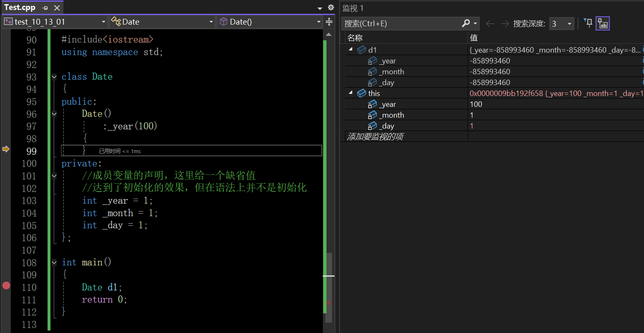The width and height of the screenshot is (644, 333).
Task: Select d1's _day value -858993460
Action: pos(490,83)
